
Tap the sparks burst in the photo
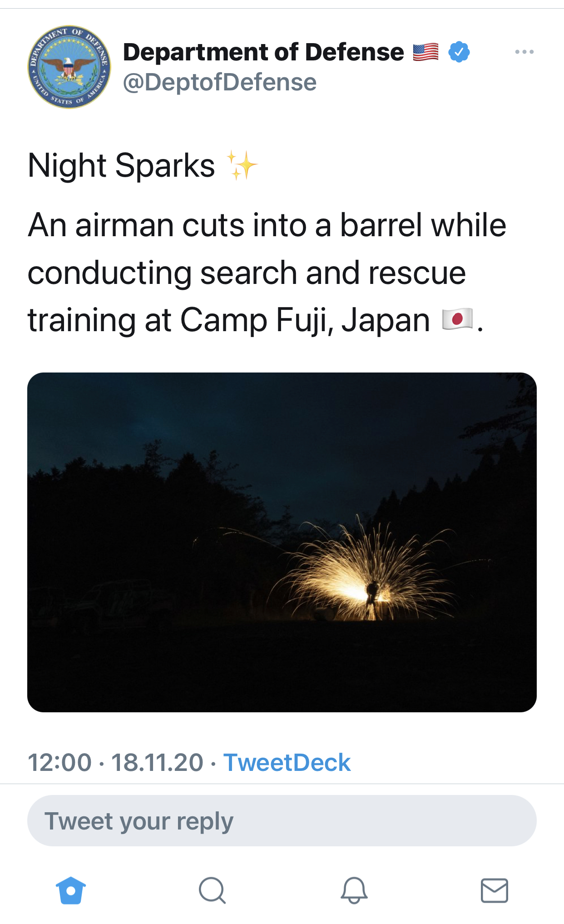coord(363,575)
